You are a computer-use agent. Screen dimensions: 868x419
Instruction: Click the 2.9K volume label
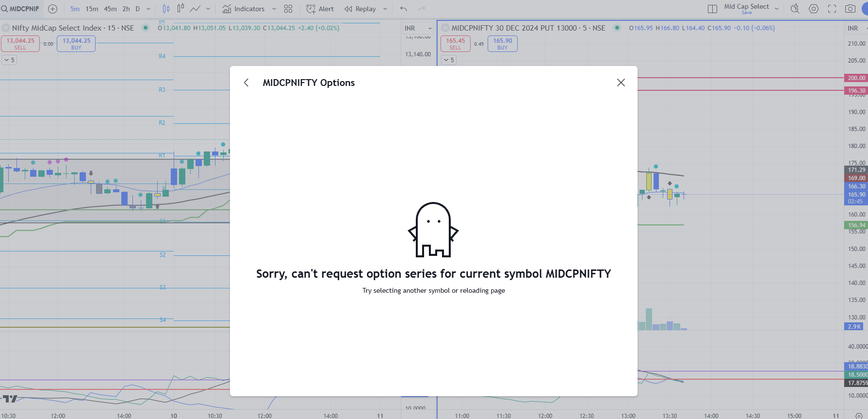point(854,327)
